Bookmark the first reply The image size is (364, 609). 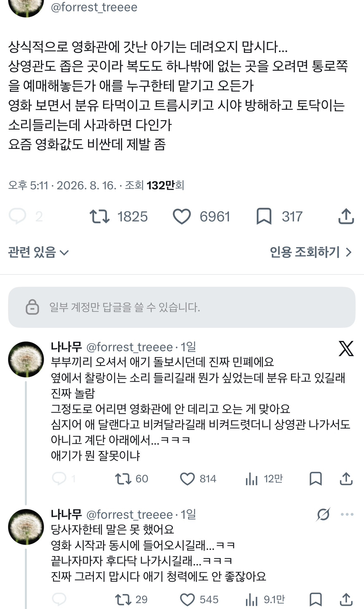(316, 479)
